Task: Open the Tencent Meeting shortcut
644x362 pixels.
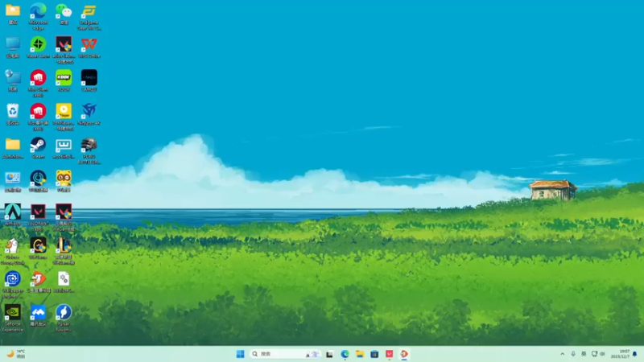Action: (38, 315)
